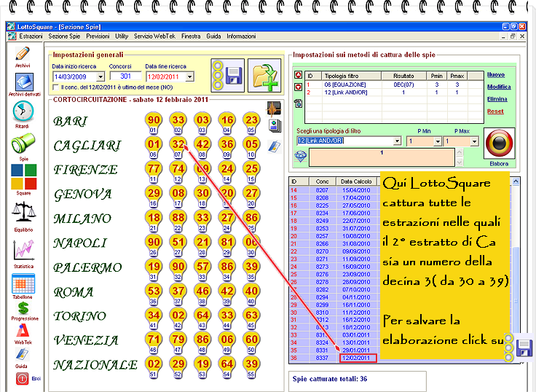The width and height of the screenshot is (536, 392).
Task: Open the Finestra menu
Action: coord(191,36)
